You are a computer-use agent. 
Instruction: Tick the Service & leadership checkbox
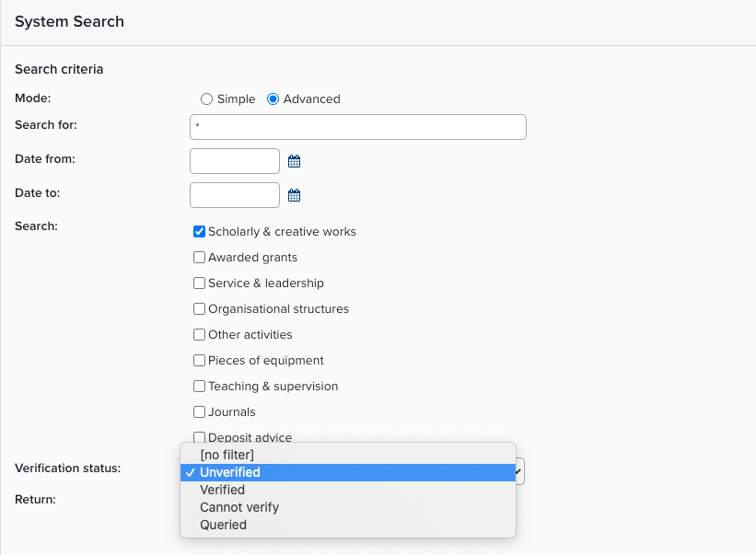pos(199,283)
